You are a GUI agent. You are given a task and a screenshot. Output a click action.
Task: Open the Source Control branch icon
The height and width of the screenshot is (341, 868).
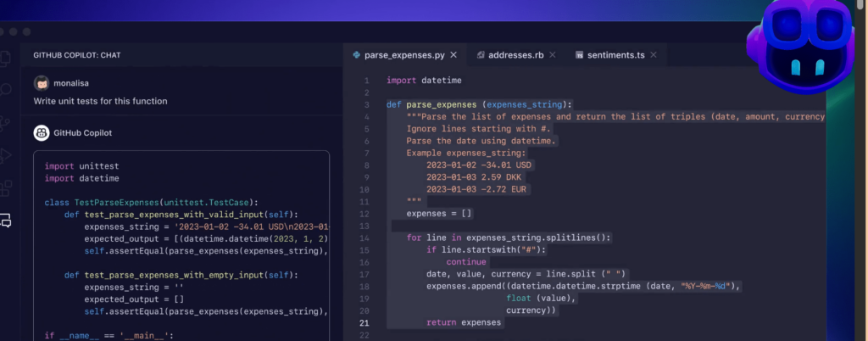tap(4, 123)
